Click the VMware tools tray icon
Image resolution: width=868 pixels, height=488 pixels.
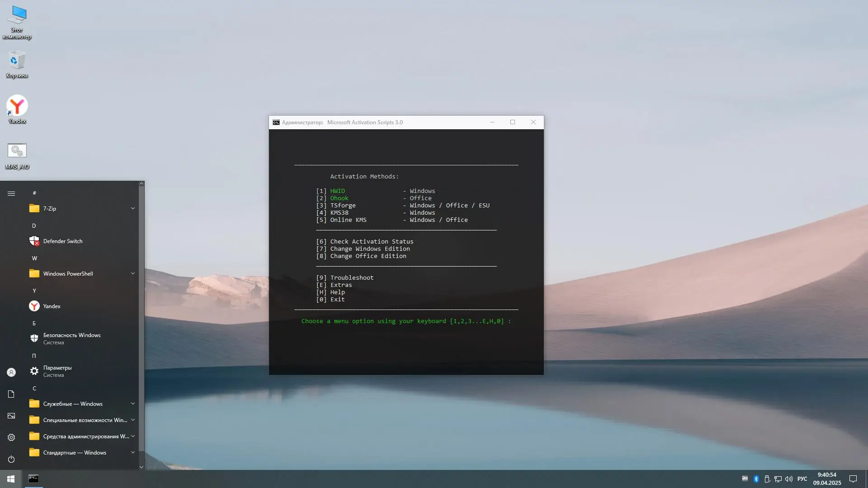(745, 479)
